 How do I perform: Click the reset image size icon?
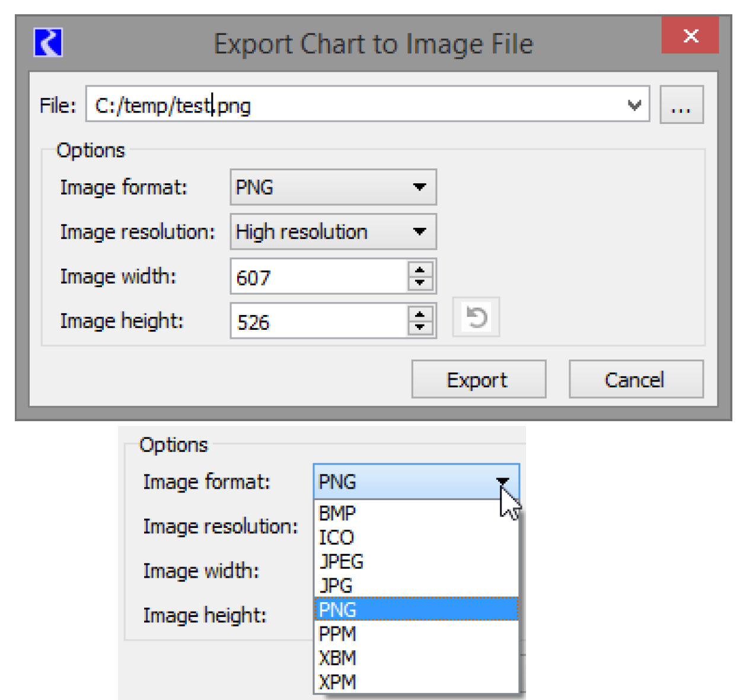point(476,317)
